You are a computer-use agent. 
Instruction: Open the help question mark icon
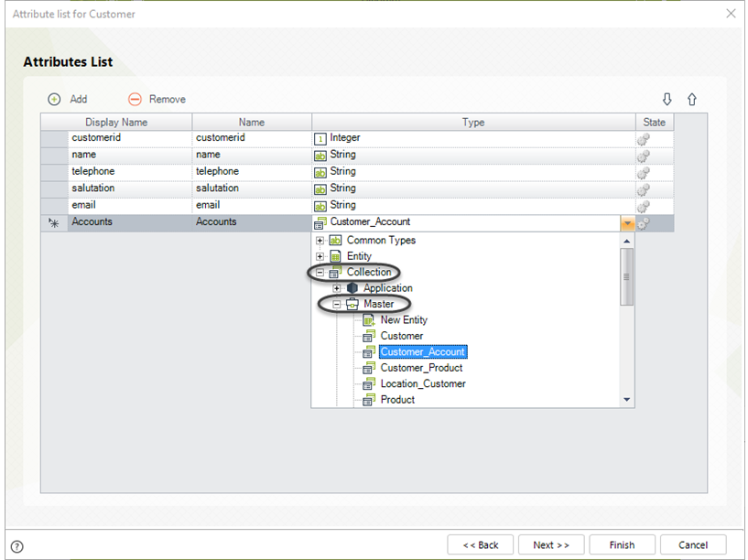[x=16, y=546]
